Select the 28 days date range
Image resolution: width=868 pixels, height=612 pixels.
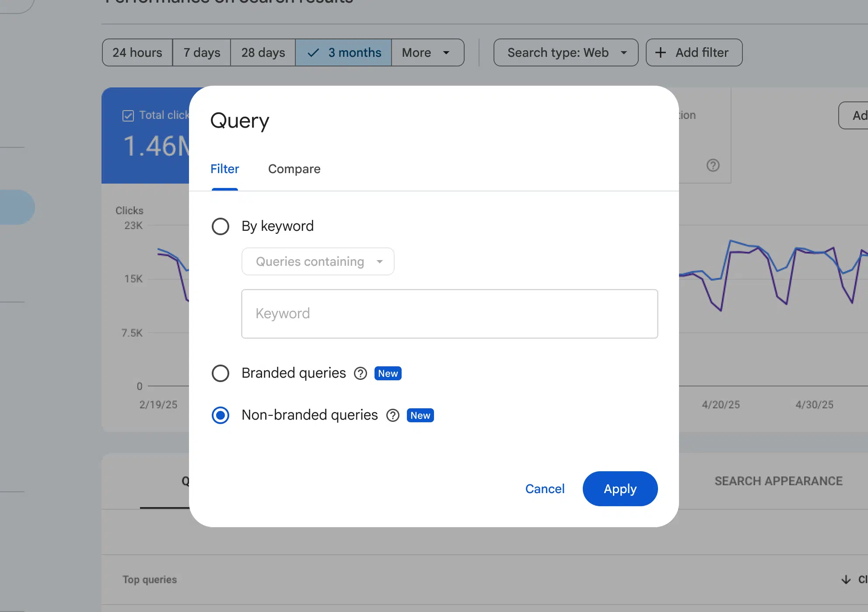262,52
